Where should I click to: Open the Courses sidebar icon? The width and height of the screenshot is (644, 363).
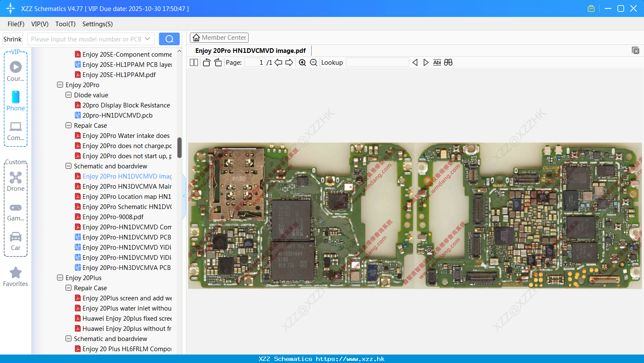click(16, 71)
